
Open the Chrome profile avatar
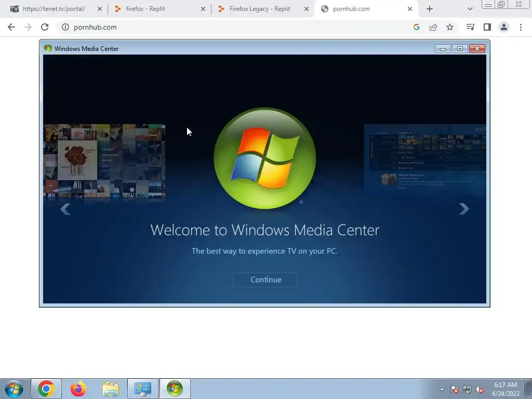tap(504, 27)
